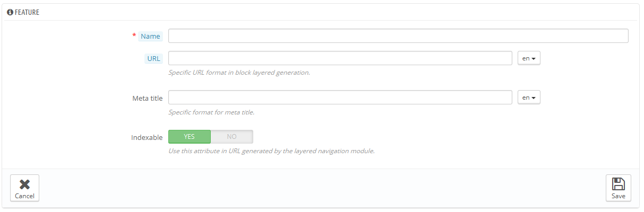Click the URL field label
644x212 pixels.
(153, 59)
